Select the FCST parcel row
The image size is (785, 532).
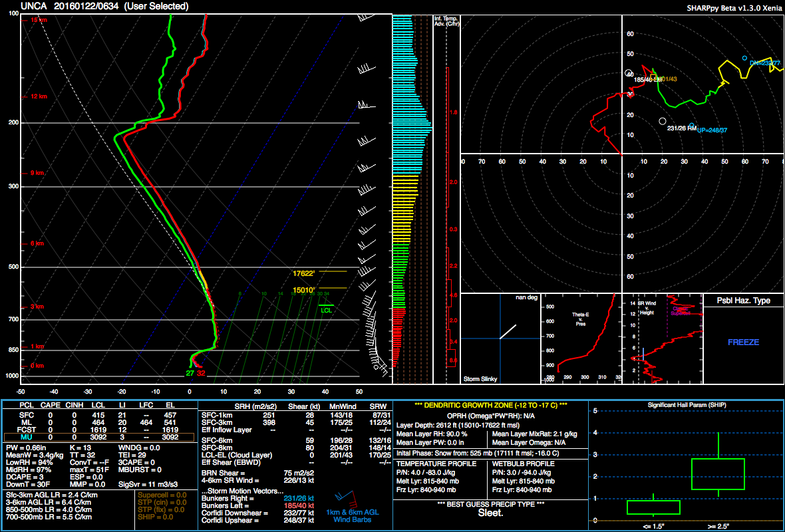98,430
